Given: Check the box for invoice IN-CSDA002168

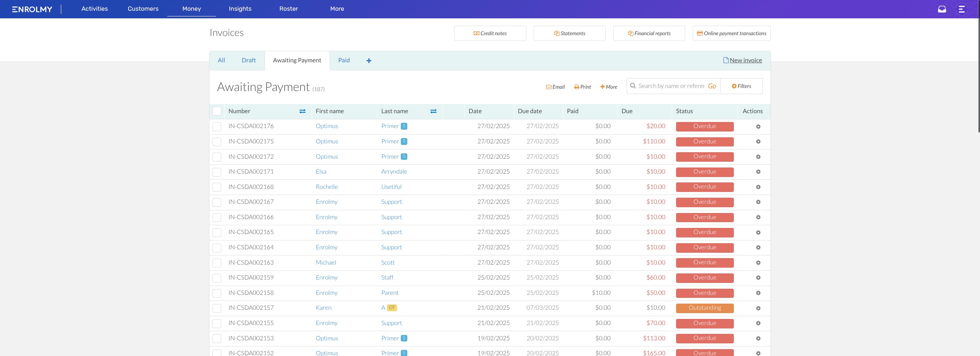Looking at the screenshot, I should coord(217,187).
